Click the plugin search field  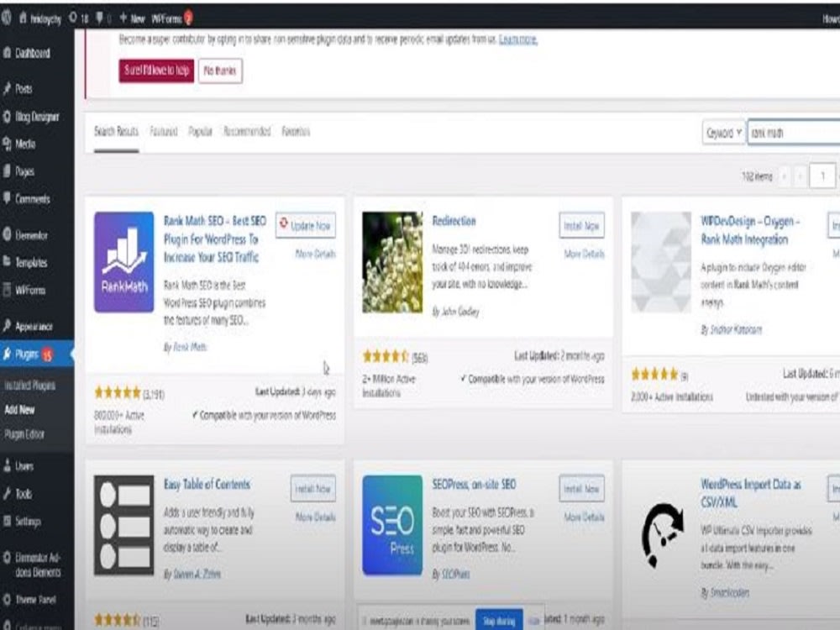point(794,133)
